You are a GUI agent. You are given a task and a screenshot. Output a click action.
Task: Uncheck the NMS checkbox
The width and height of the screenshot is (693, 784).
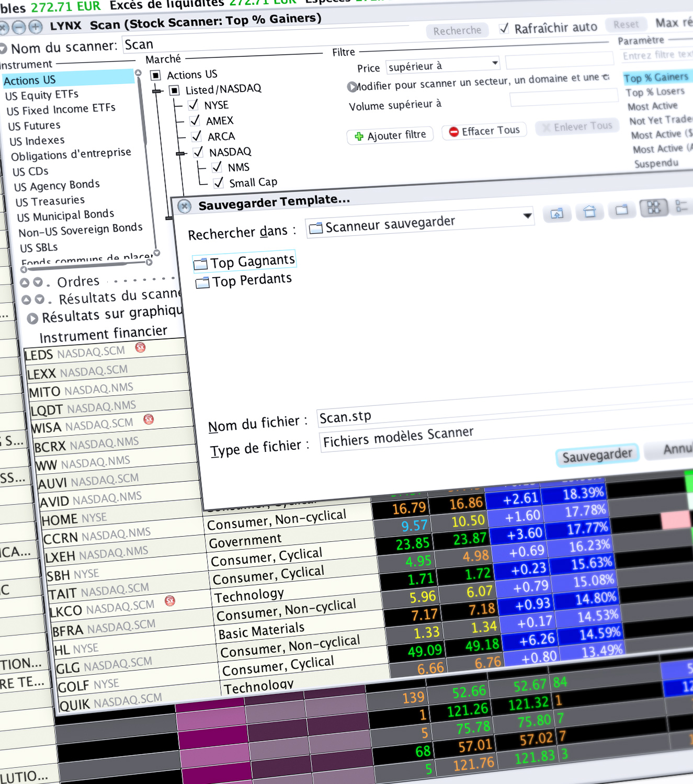(x=217, y=167)
